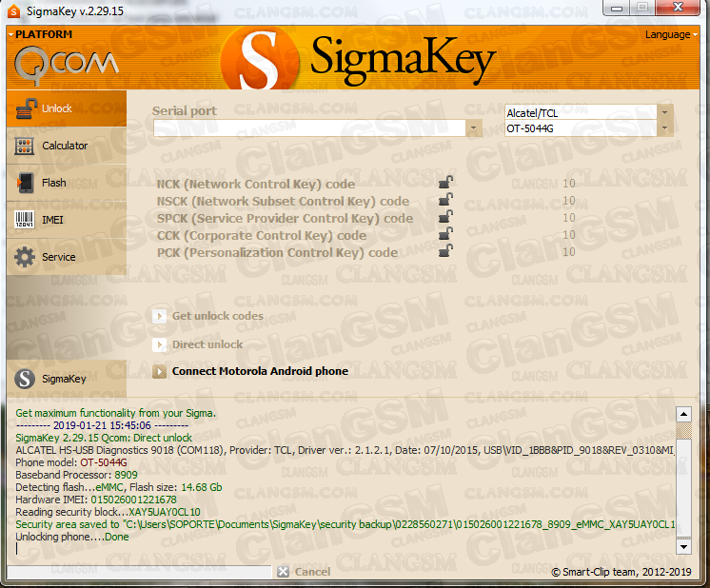Click the Get unlock codes arrow icon

pos(159,316)
